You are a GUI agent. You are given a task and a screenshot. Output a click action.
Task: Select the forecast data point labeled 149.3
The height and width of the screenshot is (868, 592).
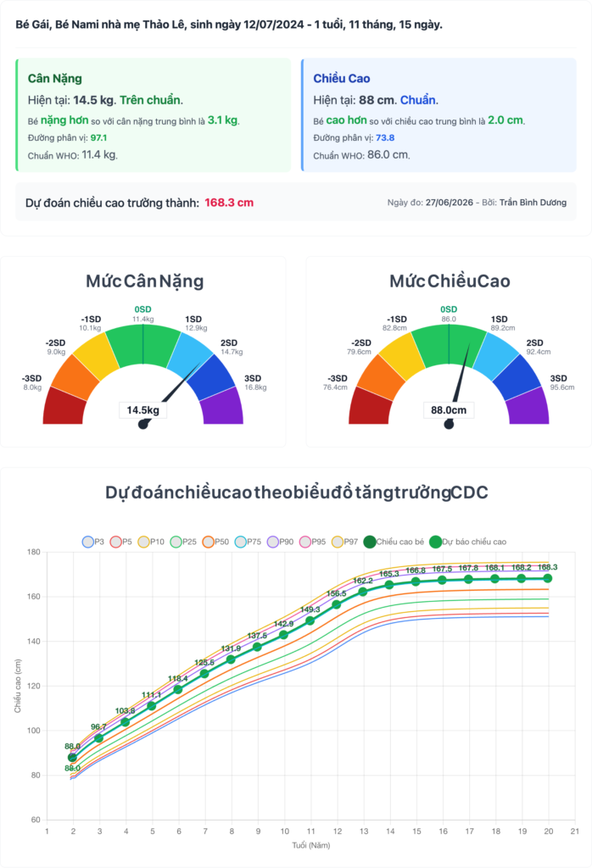(x=310, y=620)
